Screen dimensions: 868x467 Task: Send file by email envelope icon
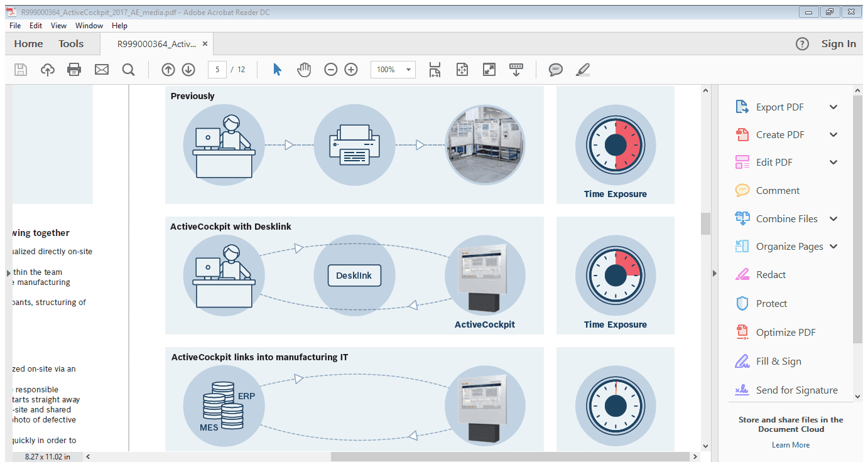coord(102,70)
